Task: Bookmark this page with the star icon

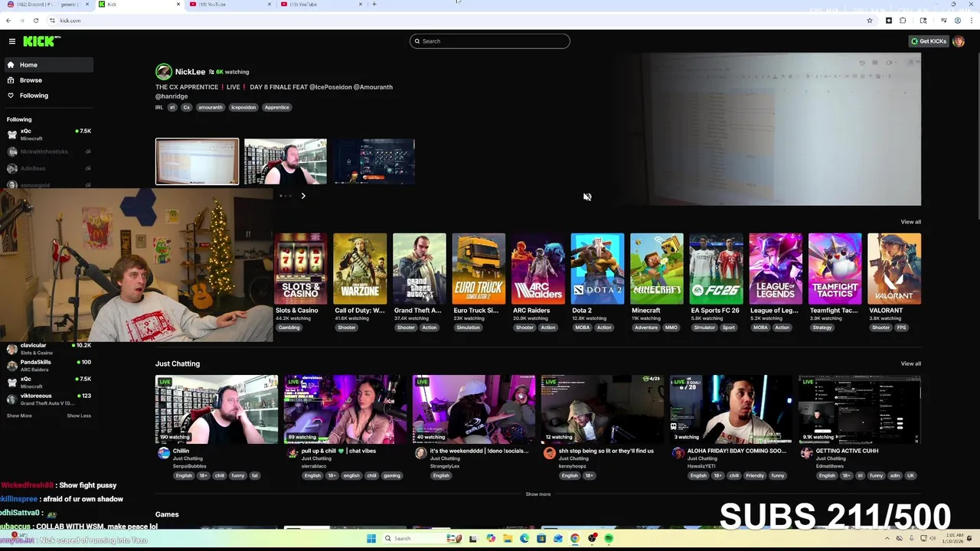Action: pyautogui.click(x=870, y=21)
